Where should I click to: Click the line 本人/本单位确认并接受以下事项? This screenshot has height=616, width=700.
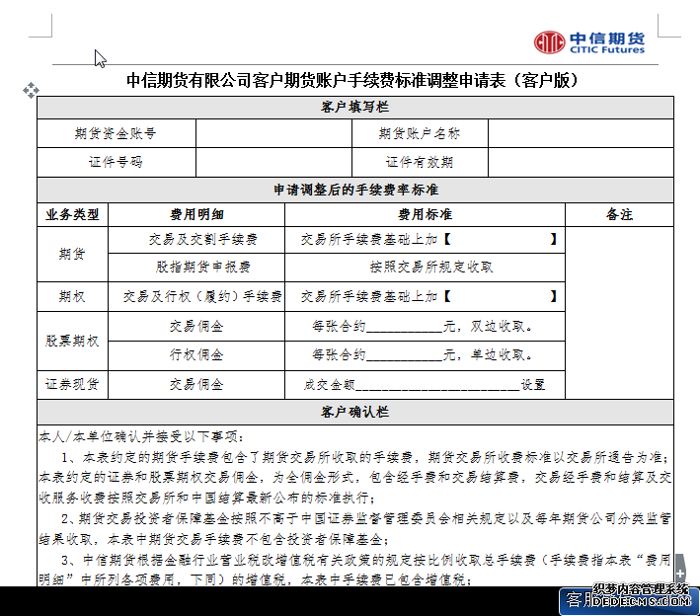(x=141, y=436)
